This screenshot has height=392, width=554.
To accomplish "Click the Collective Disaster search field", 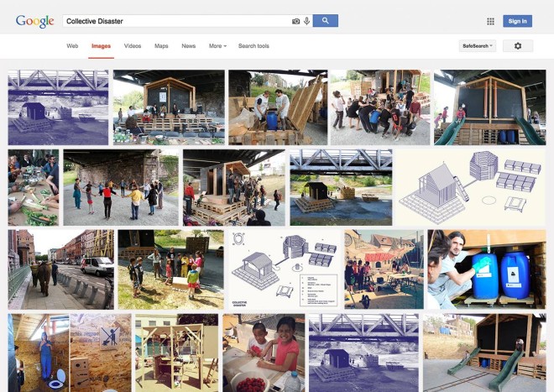I will coord(176,21).
